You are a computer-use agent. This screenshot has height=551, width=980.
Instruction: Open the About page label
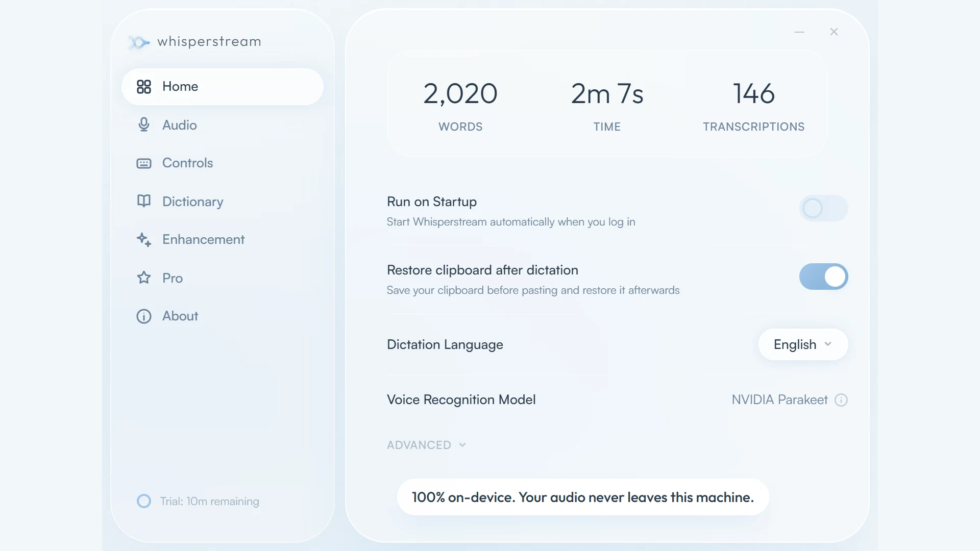pos(180,316)
